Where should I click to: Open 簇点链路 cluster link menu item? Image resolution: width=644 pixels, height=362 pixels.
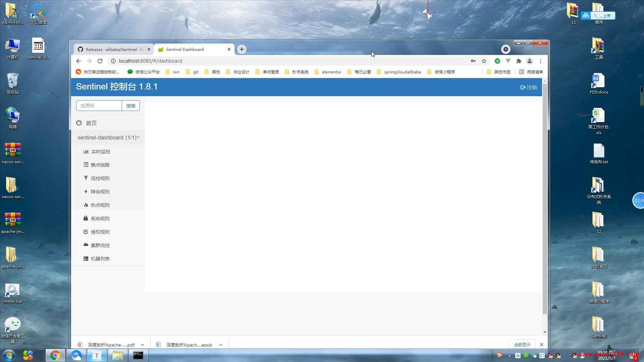(97, 165)
